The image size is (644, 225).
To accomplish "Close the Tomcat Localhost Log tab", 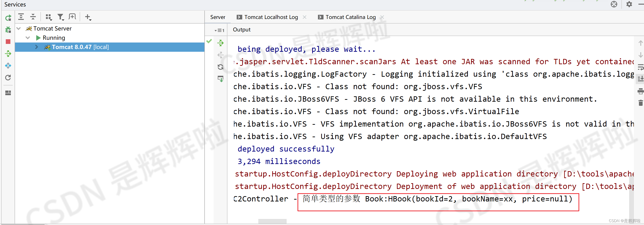I will [305, 17].
